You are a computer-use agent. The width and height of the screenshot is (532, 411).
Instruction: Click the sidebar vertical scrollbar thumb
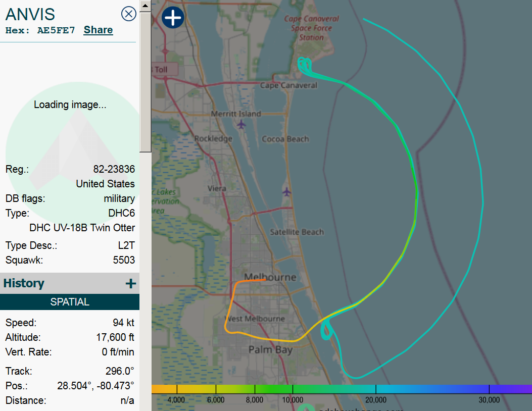tap(145, 82)
